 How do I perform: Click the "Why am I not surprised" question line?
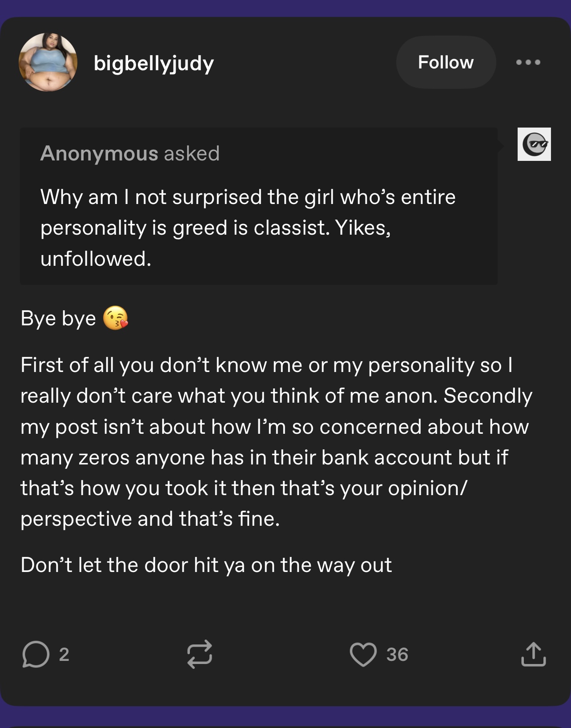click(x=248, y=197)
